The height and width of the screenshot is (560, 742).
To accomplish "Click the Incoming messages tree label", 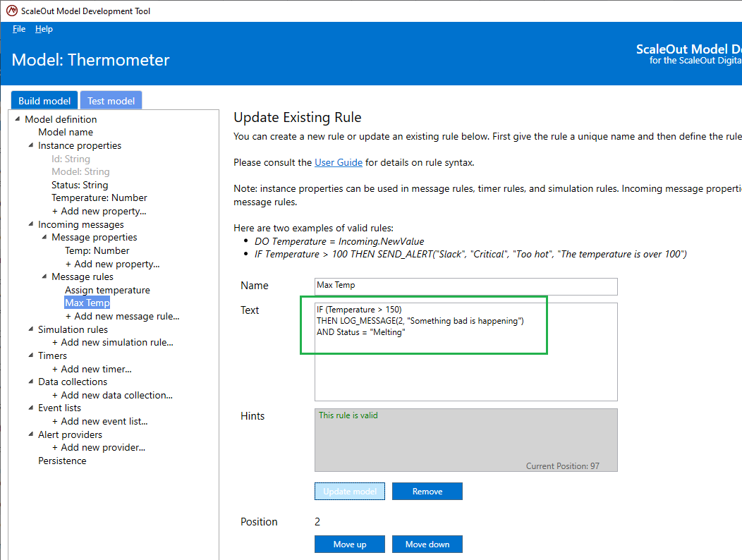I will [x=81, y=224].
